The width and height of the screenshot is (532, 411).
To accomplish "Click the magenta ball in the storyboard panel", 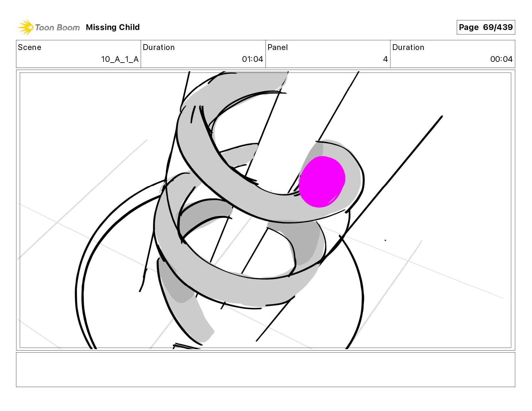I will pyautogui.click(x=322, y=182).
